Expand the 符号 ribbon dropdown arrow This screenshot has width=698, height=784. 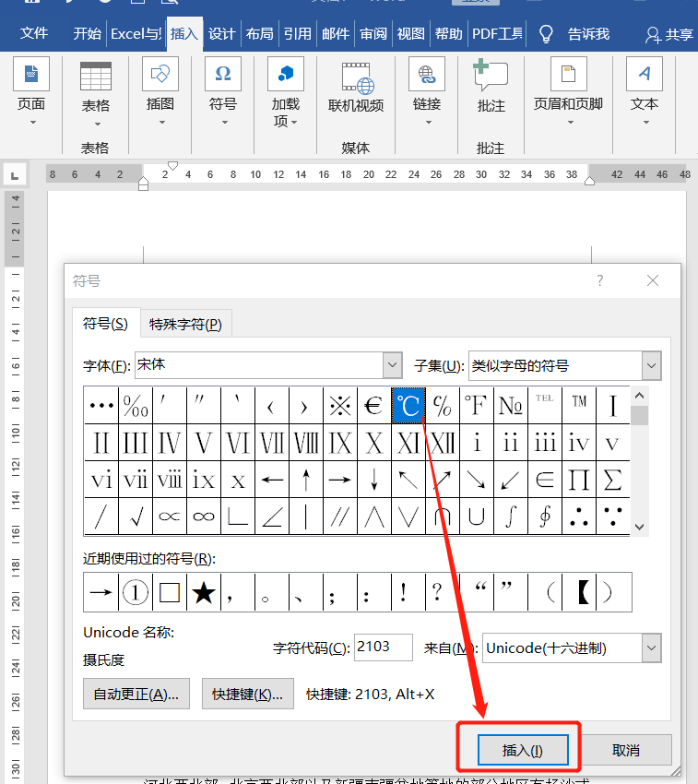225,122
